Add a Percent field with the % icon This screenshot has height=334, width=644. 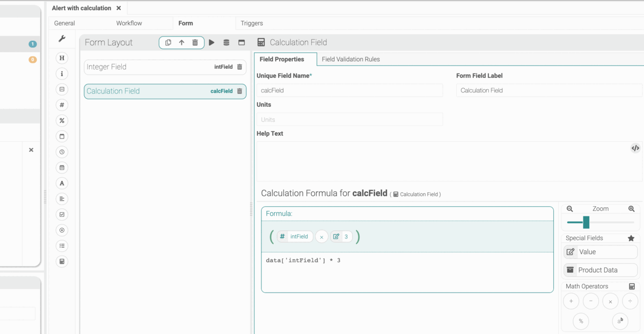pyautogui.click(x=62, y=121)
